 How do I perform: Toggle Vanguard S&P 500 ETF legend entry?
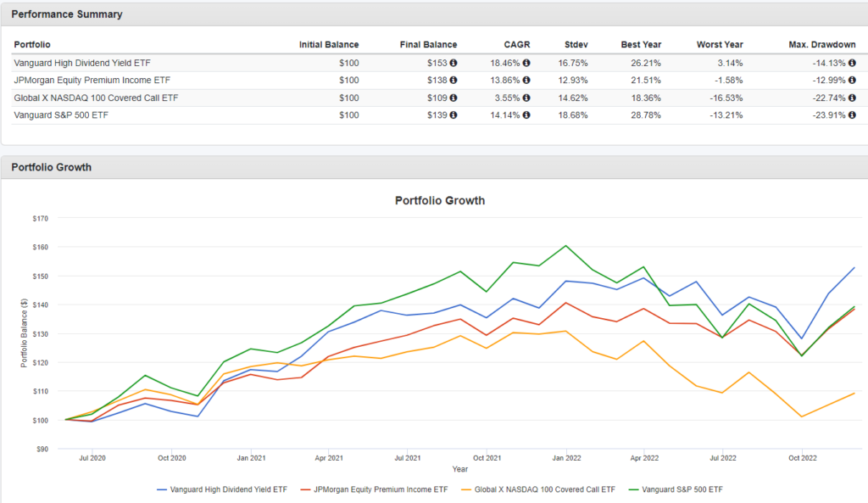click(x=676, y=489)
